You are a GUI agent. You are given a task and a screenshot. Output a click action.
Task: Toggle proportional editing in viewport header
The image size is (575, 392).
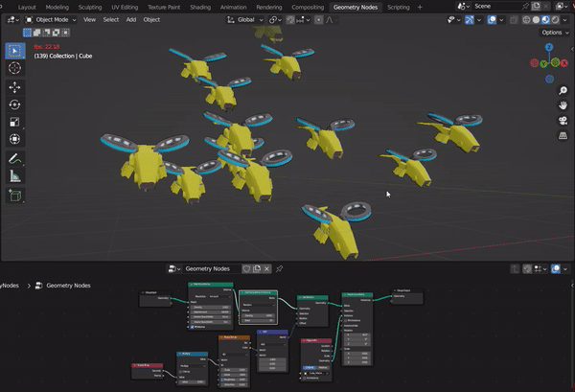(319, 20)
